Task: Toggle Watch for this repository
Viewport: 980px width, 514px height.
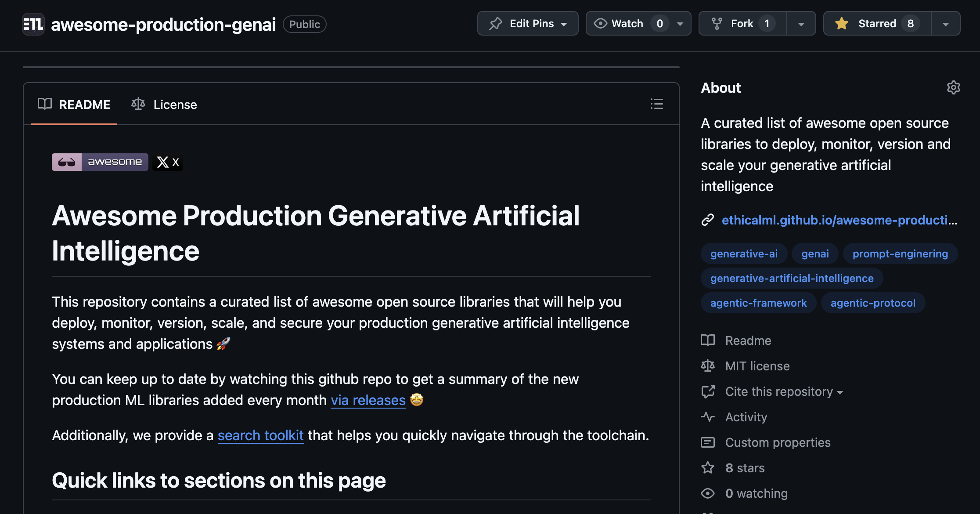Action: click(x=628, y=23)
